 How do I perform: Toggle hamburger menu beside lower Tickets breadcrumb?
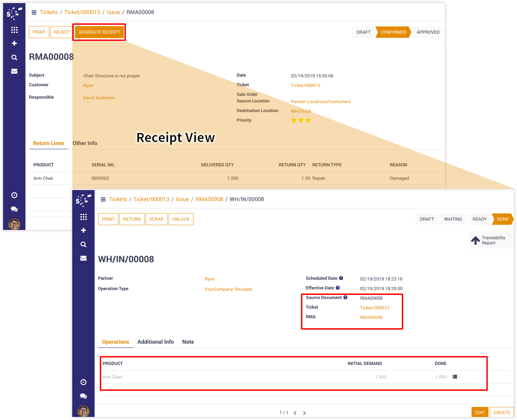point(103,199)
